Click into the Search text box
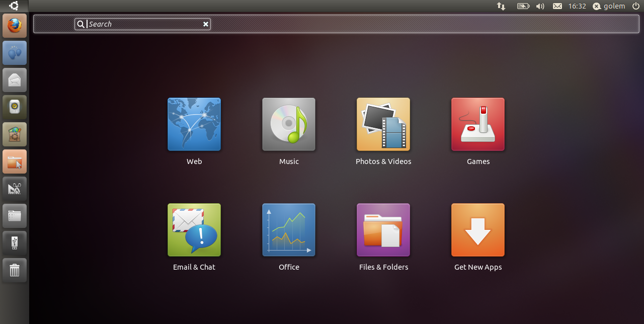The width and height of the screenshot is (644, 324). point(143,24)
